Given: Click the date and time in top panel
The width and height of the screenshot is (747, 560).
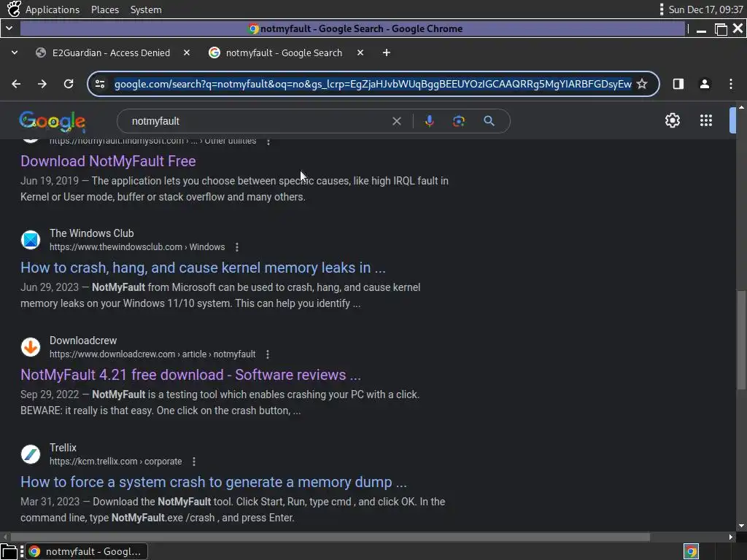Looking at the screenshot, I should (705, 9).
